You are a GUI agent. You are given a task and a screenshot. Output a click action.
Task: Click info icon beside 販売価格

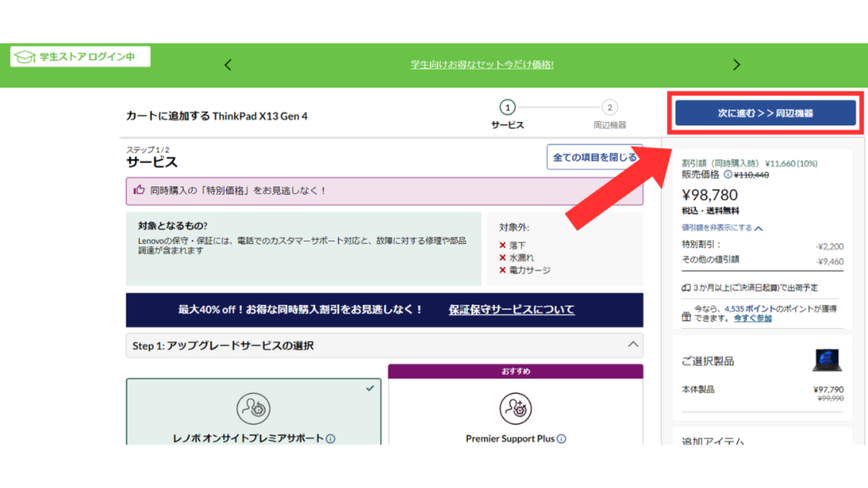point(728,175)
